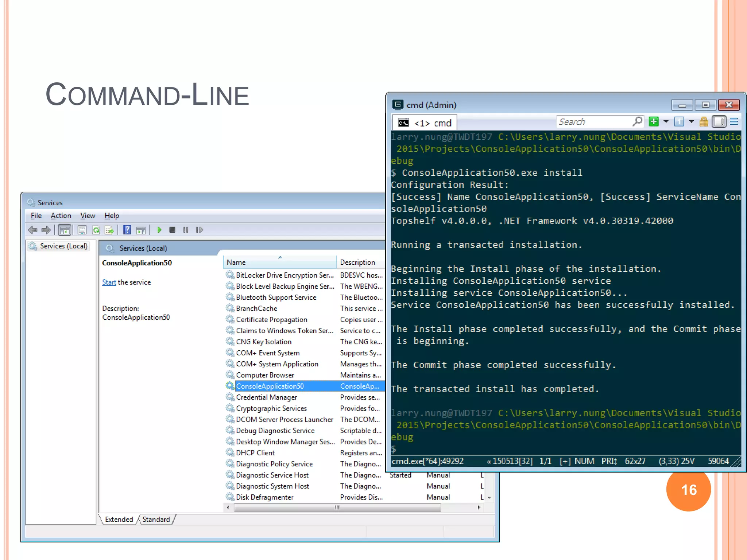Select Block Level Backup Engine service row

[x=305, y=286]
